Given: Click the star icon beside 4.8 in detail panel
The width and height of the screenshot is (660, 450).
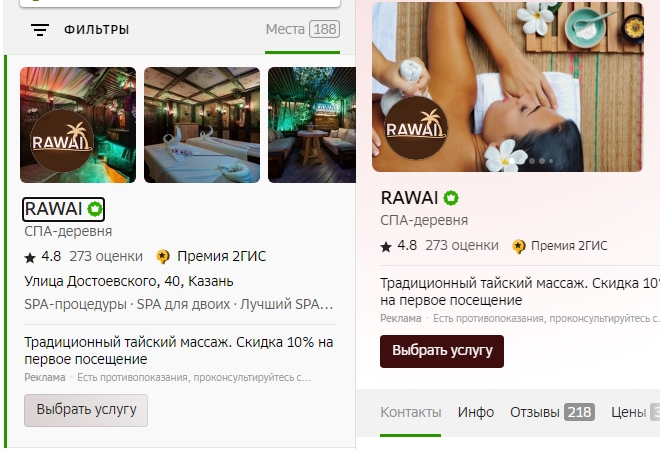Looking at the screenshot, I should coord(386,246).
